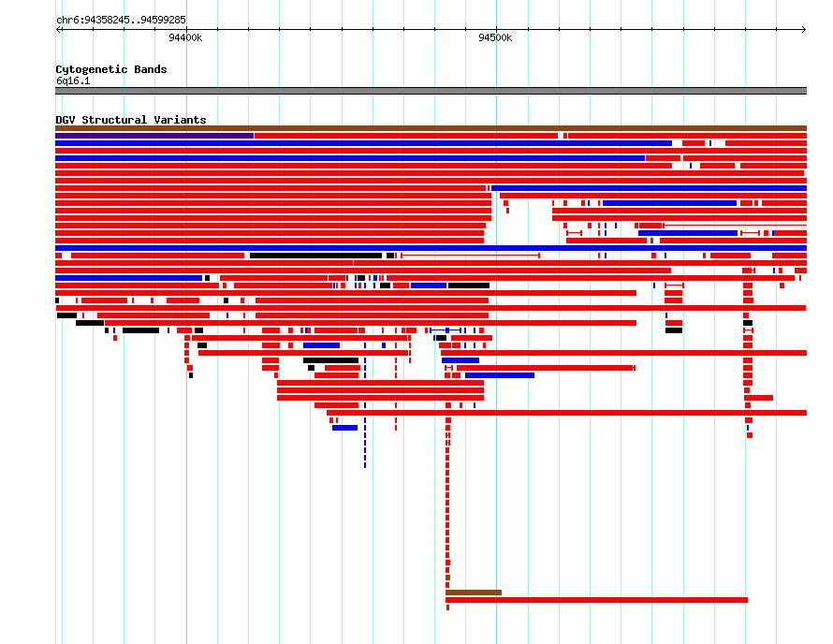Click the Cytogenetic Bands track title
Viewport: 833px width, 644px height.
point(111,69)
